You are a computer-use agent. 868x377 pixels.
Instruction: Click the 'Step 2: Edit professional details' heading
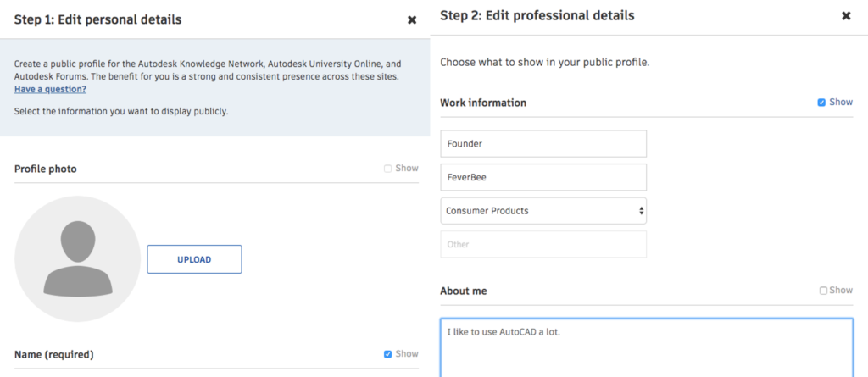point(537,16)
